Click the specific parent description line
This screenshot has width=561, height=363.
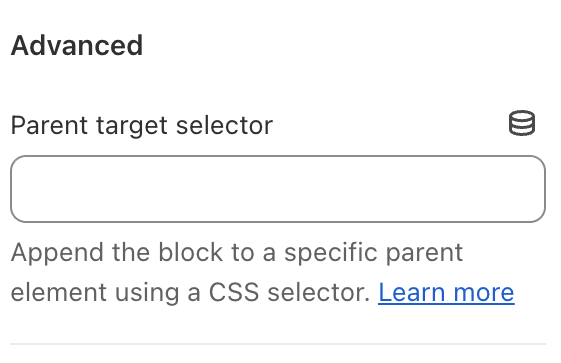pos(237,252)
